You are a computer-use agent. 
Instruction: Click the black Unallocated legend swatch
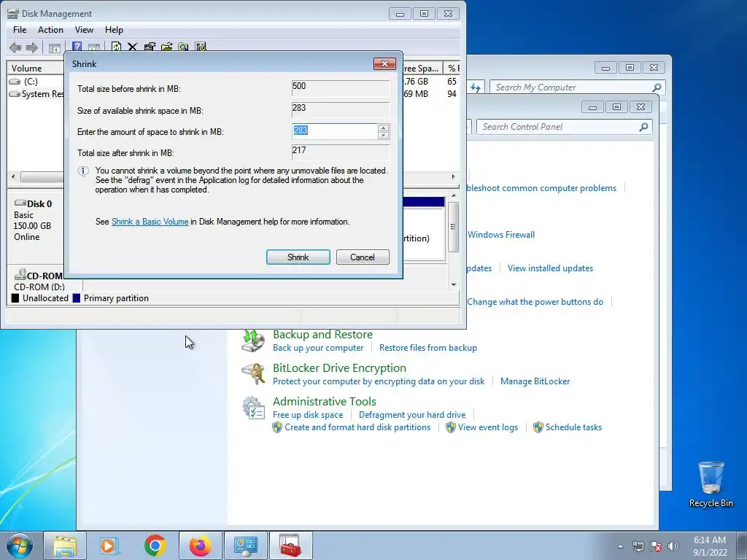pyautogui.click(x=15, y=298)
